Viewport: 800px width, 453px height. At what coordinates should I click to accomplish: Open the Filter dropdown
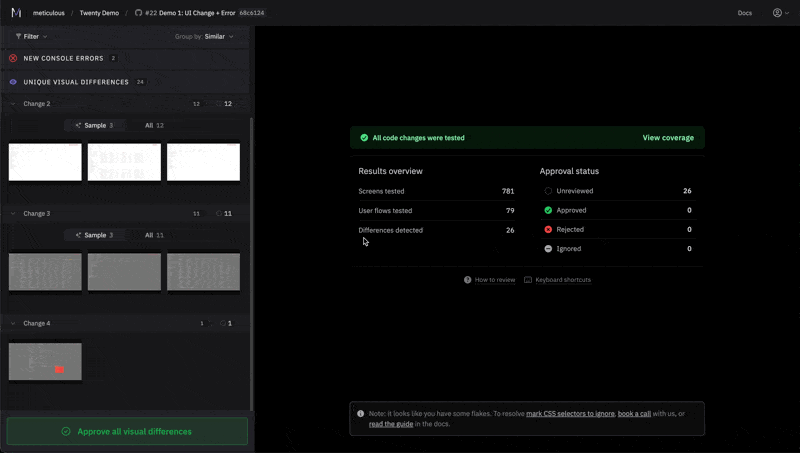coord(31,37)
